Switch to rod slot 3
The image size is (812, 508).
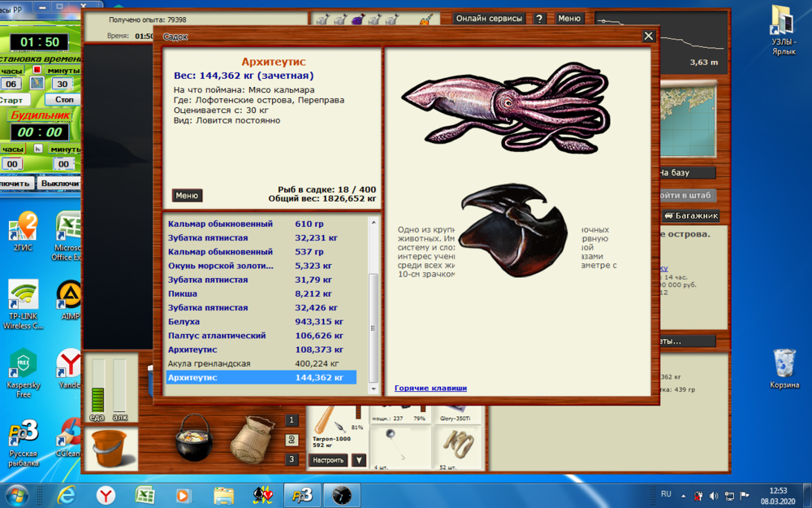pos(292,457)
